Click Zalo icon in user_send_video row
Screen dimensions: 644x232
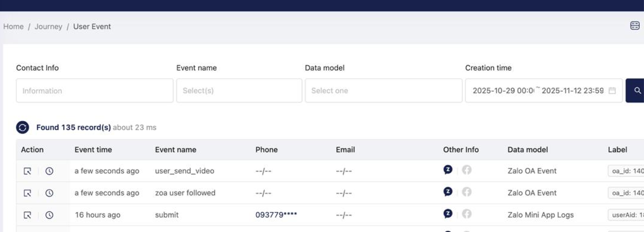pos(448,170)
